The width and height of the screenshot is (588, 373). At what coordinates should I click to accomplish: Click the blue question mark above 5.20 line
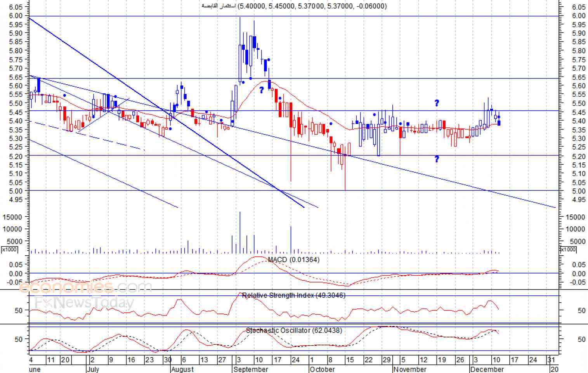click(437, 159)
